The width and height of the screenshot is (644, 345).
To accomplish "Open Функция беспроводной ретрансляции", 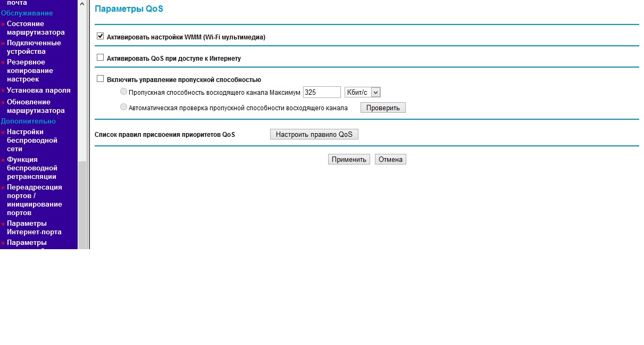I will [x=32, y=168].
